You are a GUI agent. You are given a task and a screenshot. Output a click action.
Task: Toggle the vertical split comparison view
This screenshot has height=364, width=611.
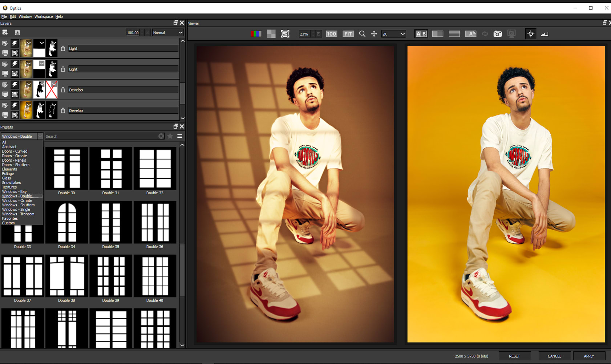[437, 34]
